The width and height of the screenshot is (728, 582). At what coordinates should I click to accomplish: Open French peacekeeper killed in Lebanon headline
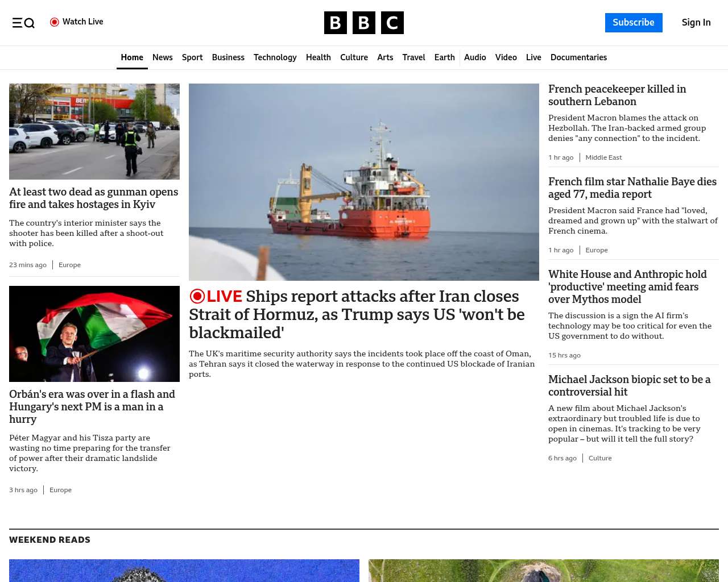[617, 95]
